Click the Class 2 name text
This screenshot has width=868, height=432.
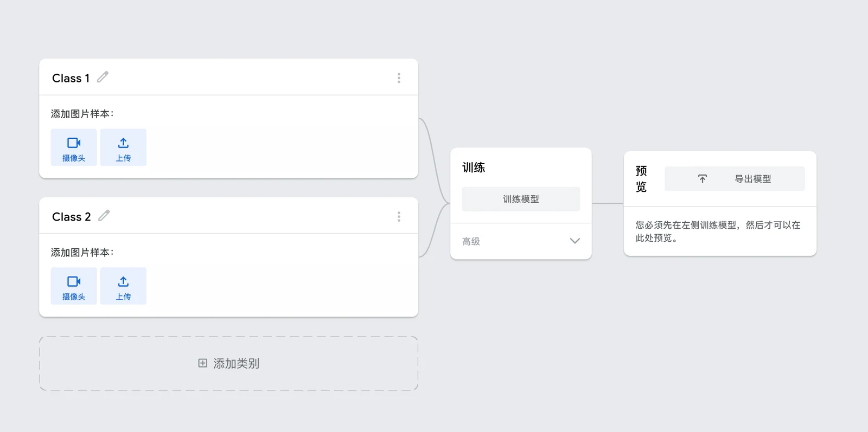(71, 217)
